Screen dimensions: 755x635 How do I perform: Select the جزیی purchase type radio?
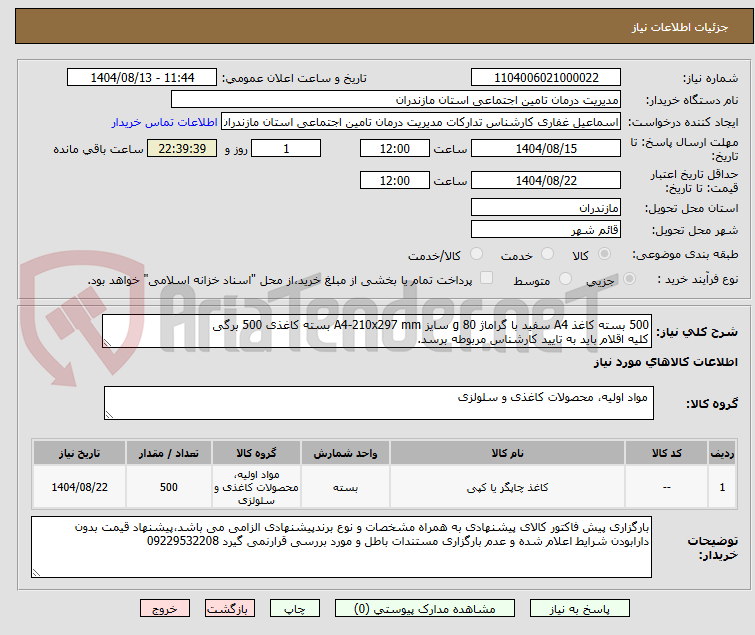pyautogui.click(x=629, y=279)
